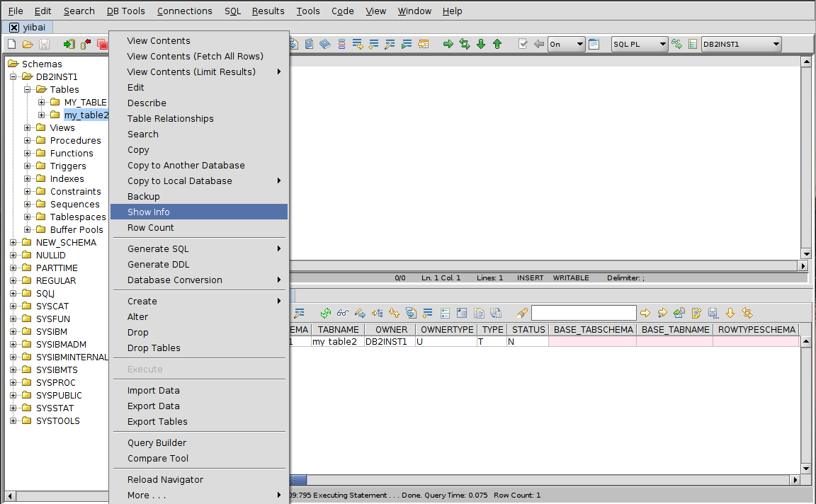This screenshot has width=816, height=504.
Task: Click the new document icon in toolbar
Action: (11, 44)
